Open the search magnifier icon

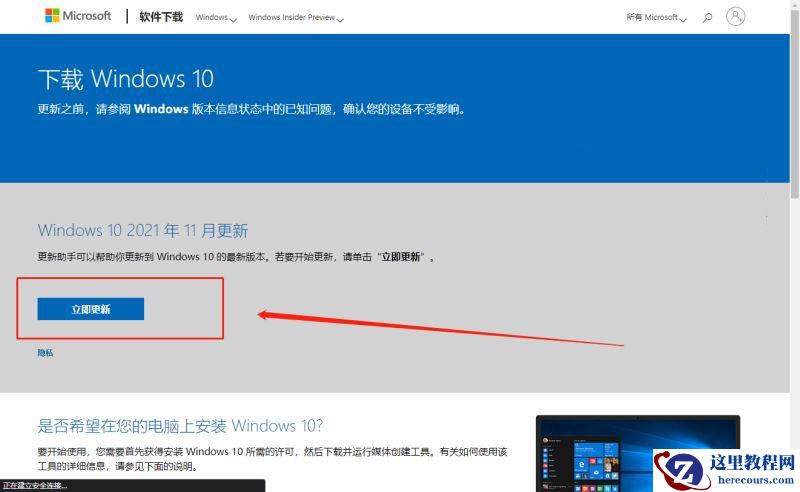pos(707,17)
